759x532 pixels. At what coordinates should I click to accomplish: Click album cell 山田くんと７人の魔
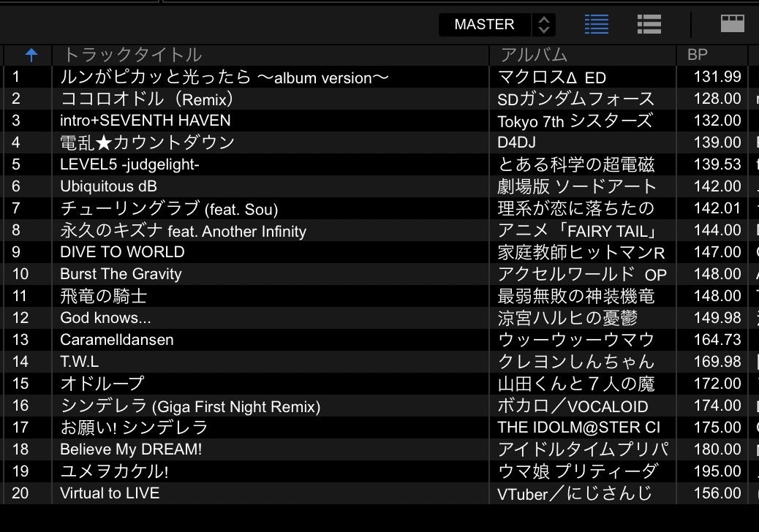pos(576,384)
